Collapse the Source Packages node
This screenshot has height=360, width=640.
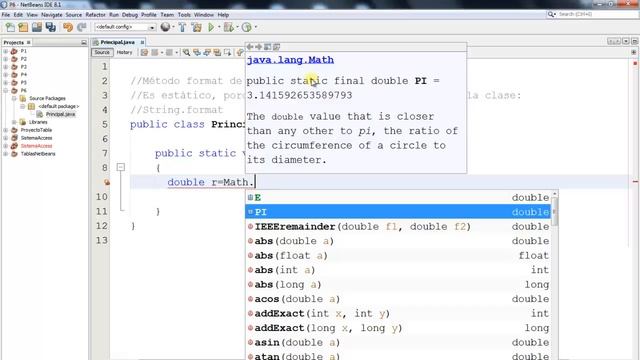click(x=14, y=98)
